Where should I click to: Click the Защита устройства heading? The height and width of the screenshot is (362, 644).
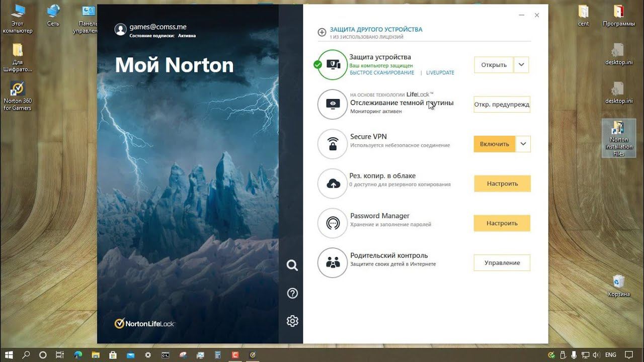click(380, 57)
